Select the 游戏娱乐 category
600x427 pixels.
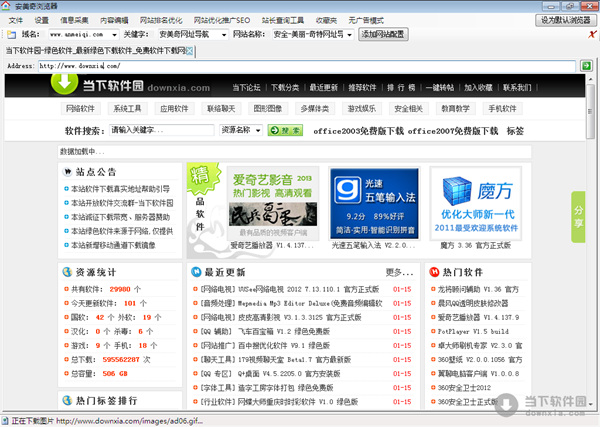[362, 109]
